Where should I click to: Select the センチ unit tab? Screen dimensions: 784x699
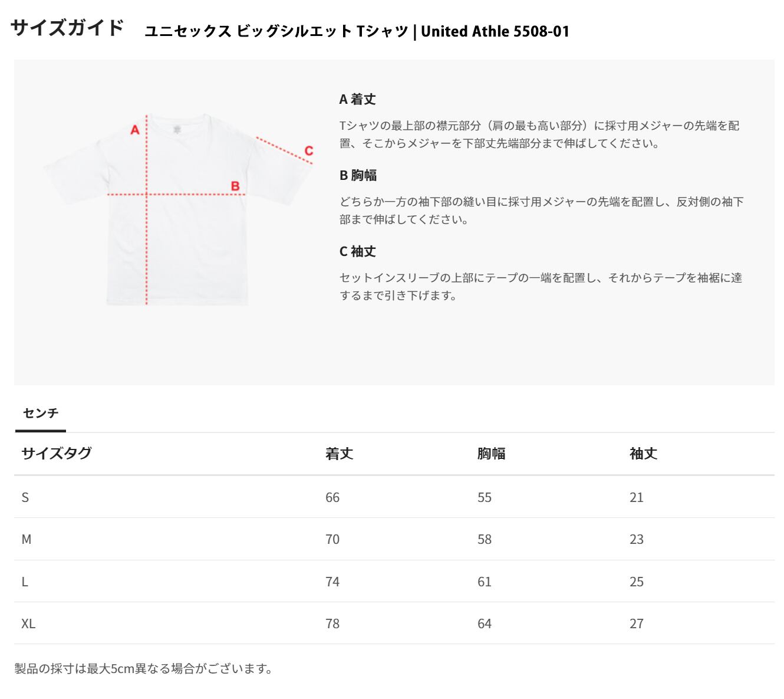tap(41, 413)
